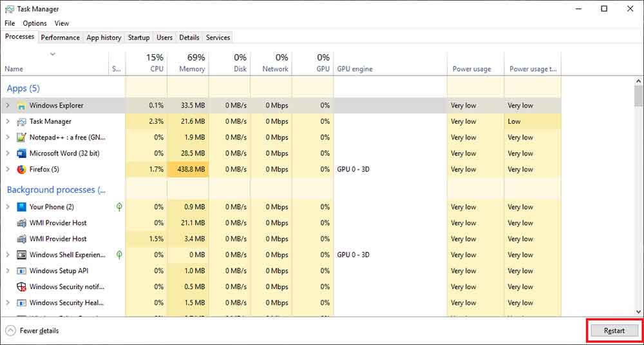The image size is (644, 345).
Task: Sort by Power usage trend column header
Action: 533,63
